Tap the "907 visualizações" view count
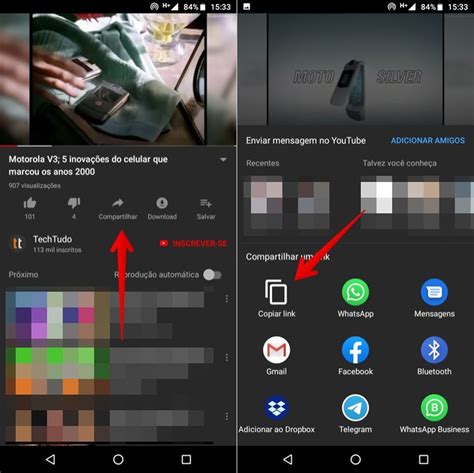Screen dimensions: 474x473 35,186
